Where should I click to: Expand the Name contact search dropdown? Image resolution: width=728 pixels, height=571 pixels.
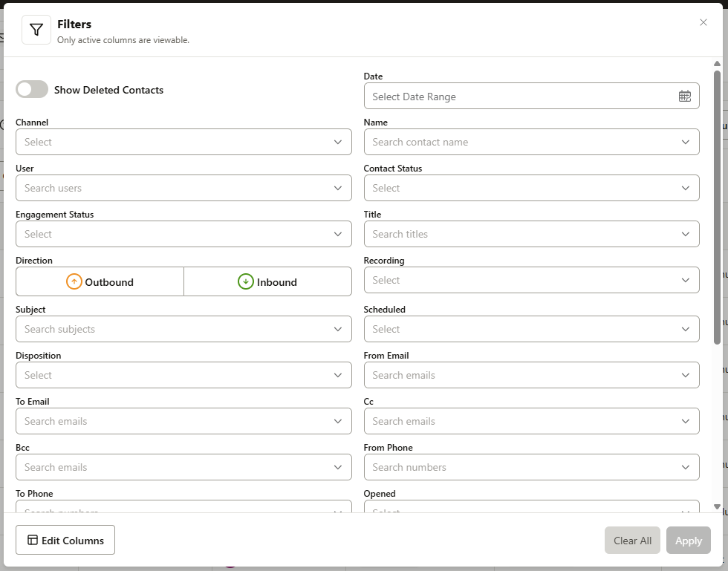coord(531,142)
